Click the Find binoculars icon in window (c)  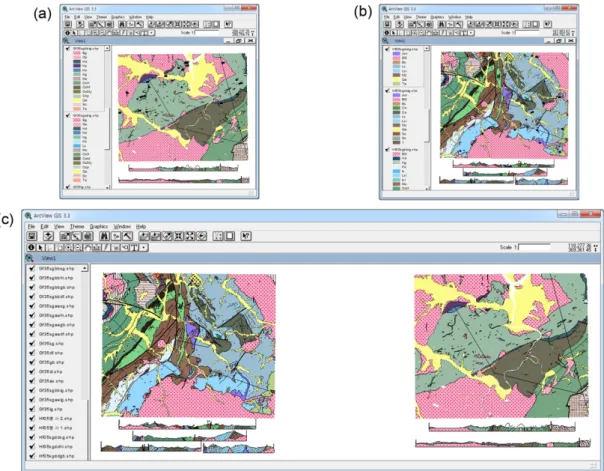coord(104,236)
